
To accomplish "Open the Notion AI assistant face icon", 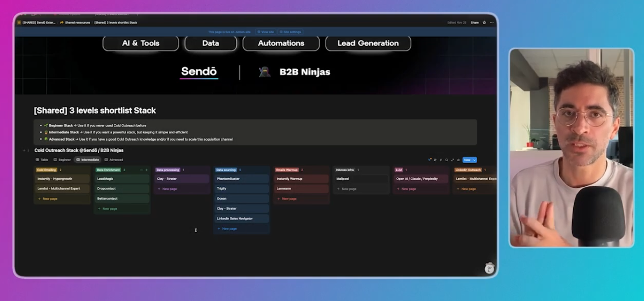I will (490, 268).
